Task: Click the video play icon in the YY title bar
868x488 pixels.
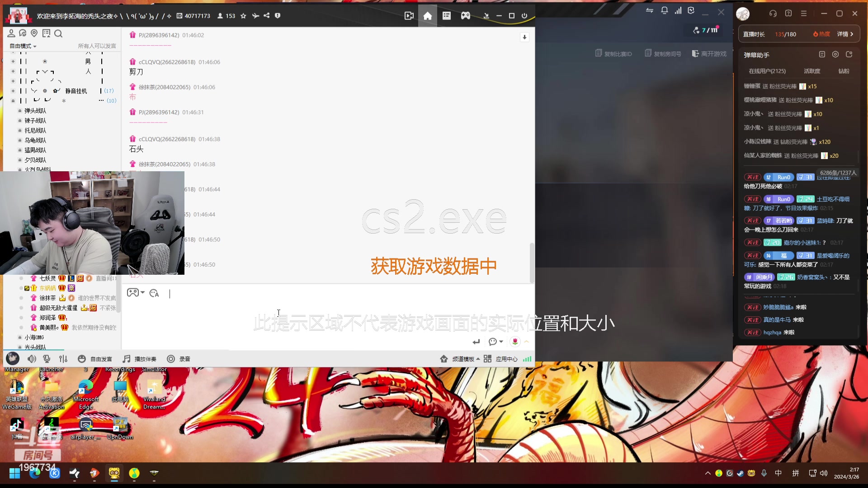Action: tap(409, 16)
